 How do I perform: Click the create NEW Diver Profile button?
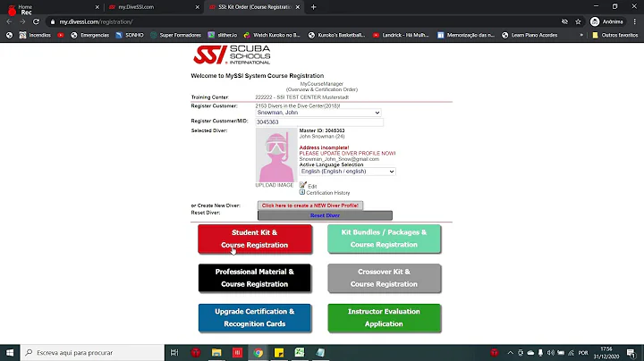click(x=310, y=206)
